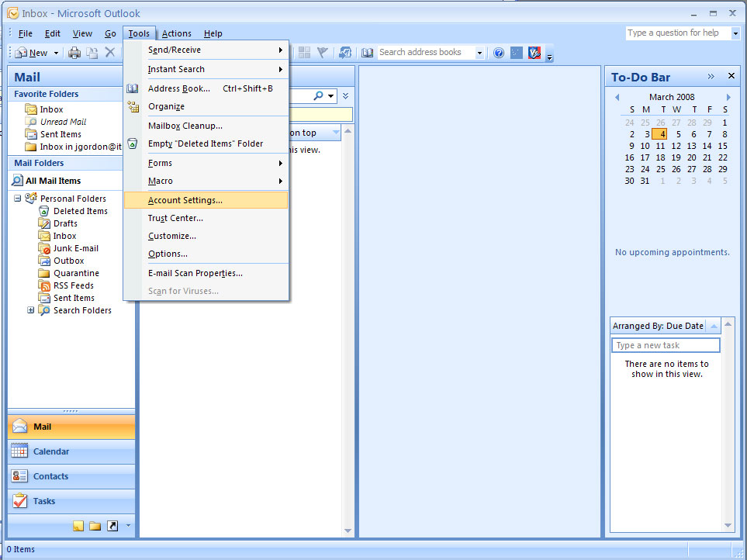Viewport: 747px width, 560px height.
Task: Open the File menu
Action: click(26, 33)
